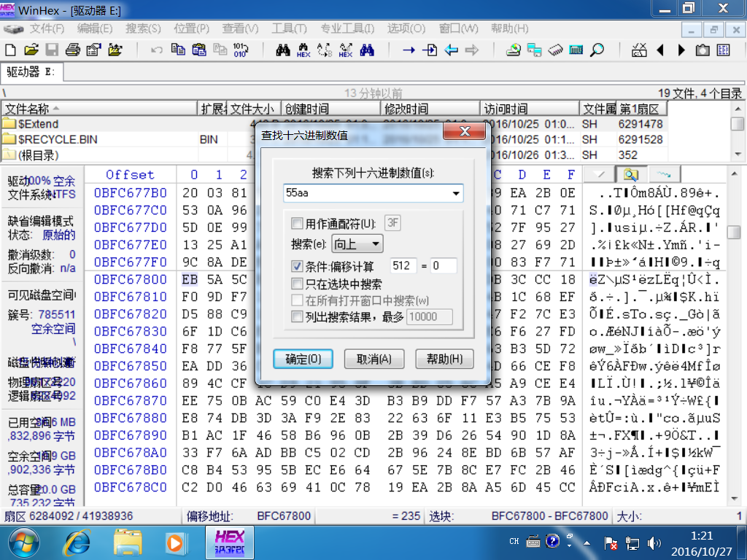
Task: Click the Open RAM chip icon
Action: (x=555, y=50)
